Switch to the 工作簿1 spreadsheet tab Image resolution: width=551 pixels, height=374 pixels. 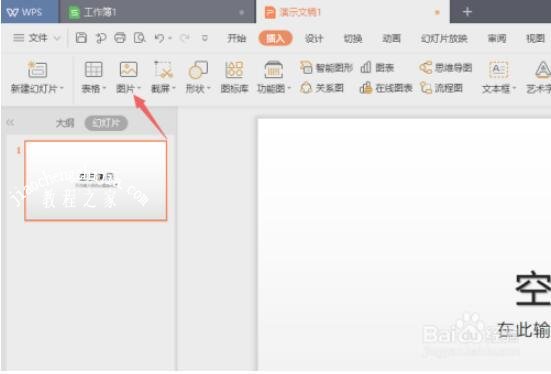tap(157, 12)
